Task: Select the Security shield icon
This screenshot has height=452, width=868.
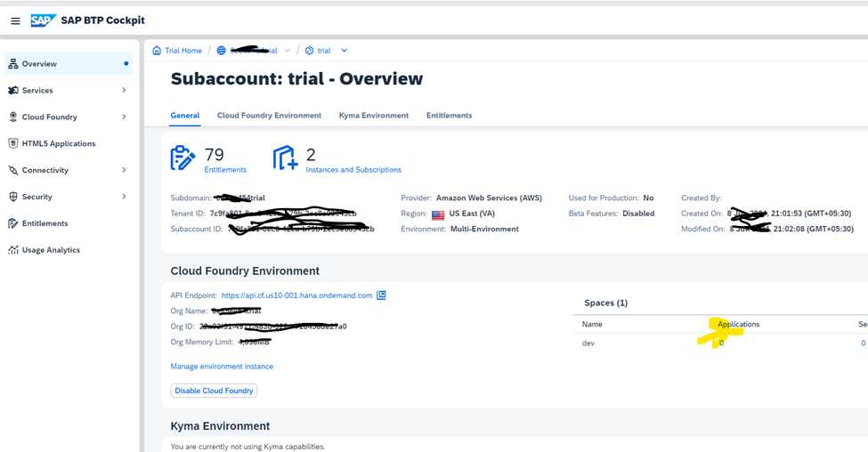Action: 13,197
